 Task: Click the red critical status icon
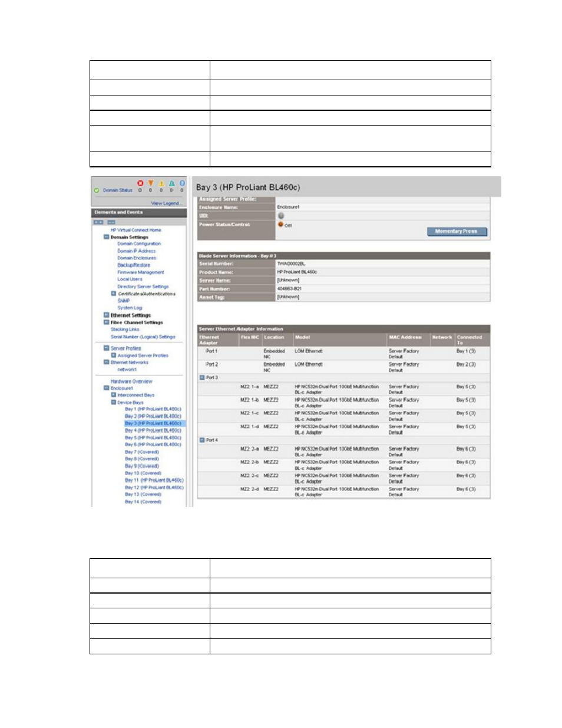140,183
